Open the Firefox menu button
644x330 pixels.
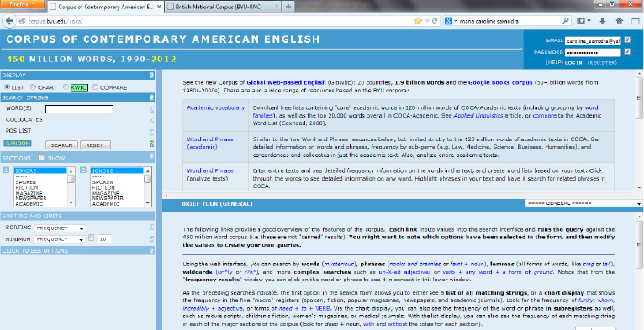[23, 4]
